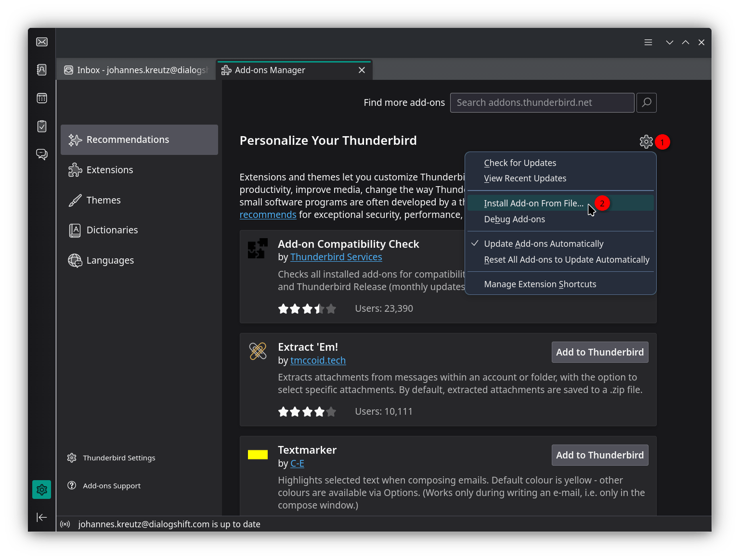Open the Thunderbird Services author link

click(336, 257)
